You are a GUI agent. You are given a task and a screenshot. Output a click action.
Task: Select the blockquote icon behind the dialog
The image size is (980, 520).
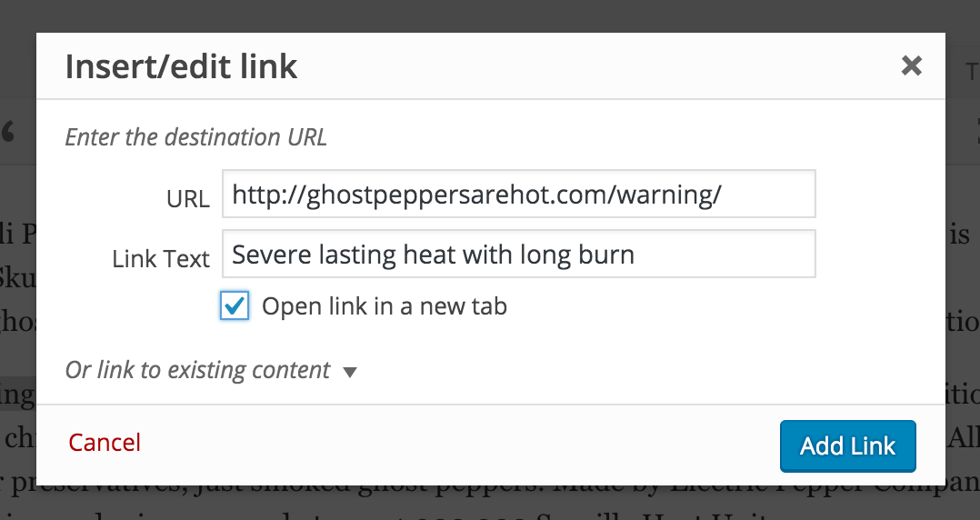point(9,133)
